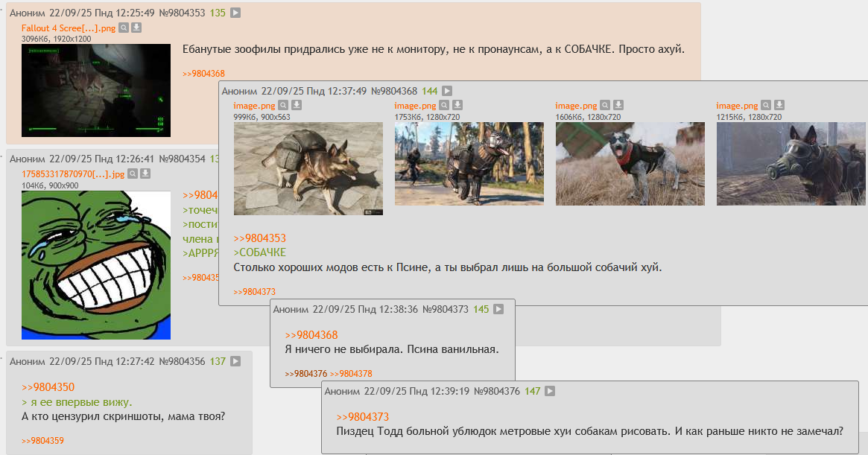Open image.png link above 999Кб dog picture
Screen dimensions: 868x455
coord(254,106)
